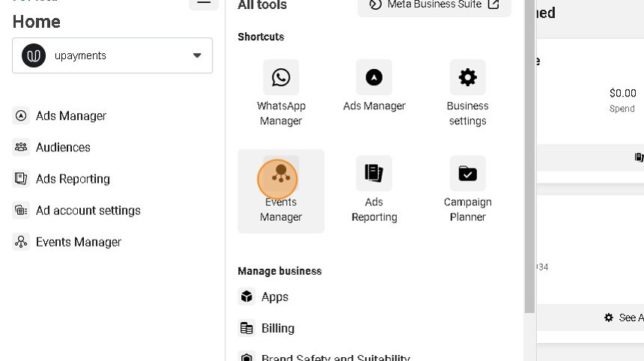This screenshot has height=361, width=644.
Task: Open the Events Manager shortcut tile
Action: 281,192
